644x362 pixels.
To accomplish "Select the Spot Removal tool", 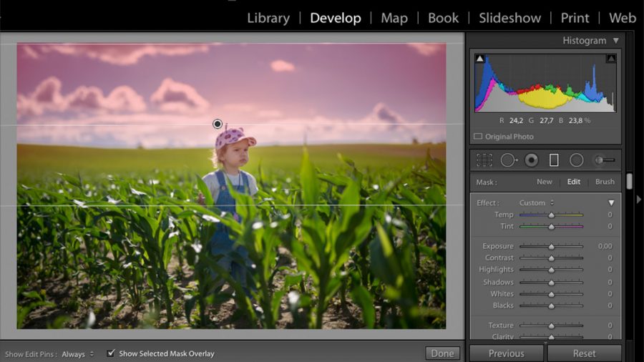I will pyautogui.click(x=507, y=160).
